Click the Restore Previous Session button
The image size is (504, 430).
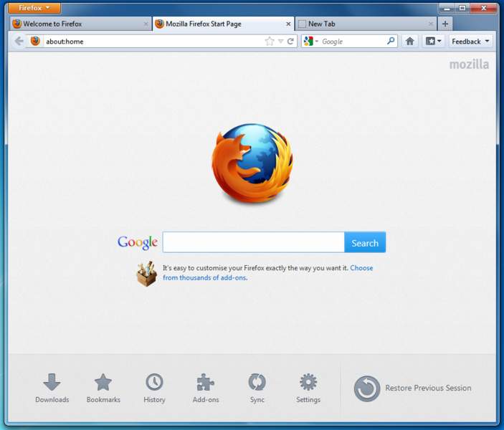(x=413, y=388)
